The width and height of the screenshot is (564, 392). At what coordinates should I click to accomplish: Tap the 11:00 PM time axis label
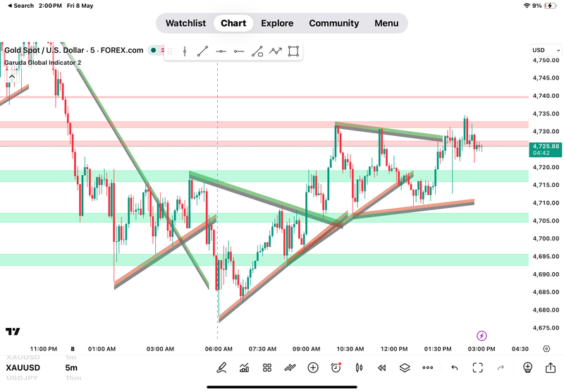click(x=44, y=349)
